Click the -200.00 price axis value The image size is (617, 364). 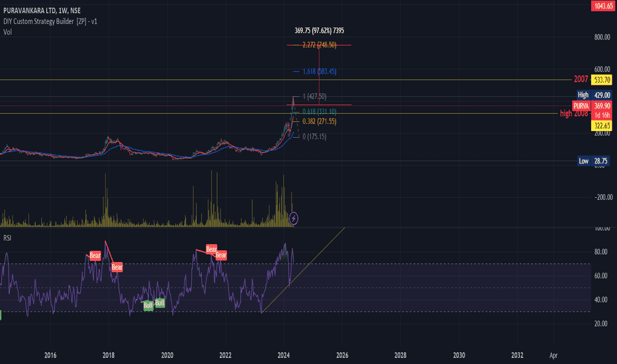[603, 197]
